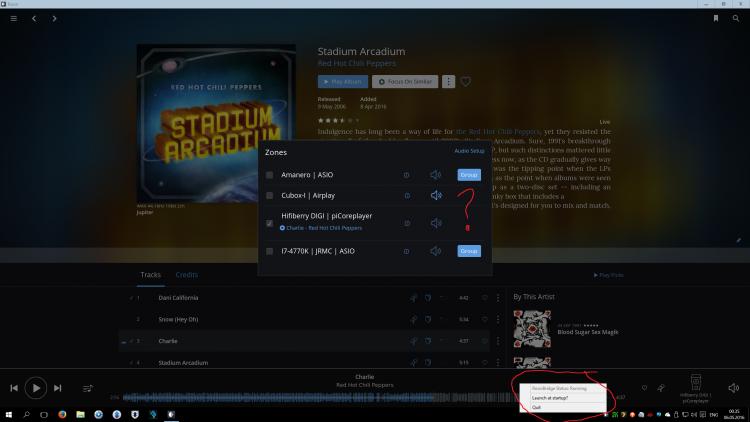Image resolution: width=750 pixels, height=422 pixels.
Task: Open Firefox from the taskbar
Action: [x=62, y=415]
